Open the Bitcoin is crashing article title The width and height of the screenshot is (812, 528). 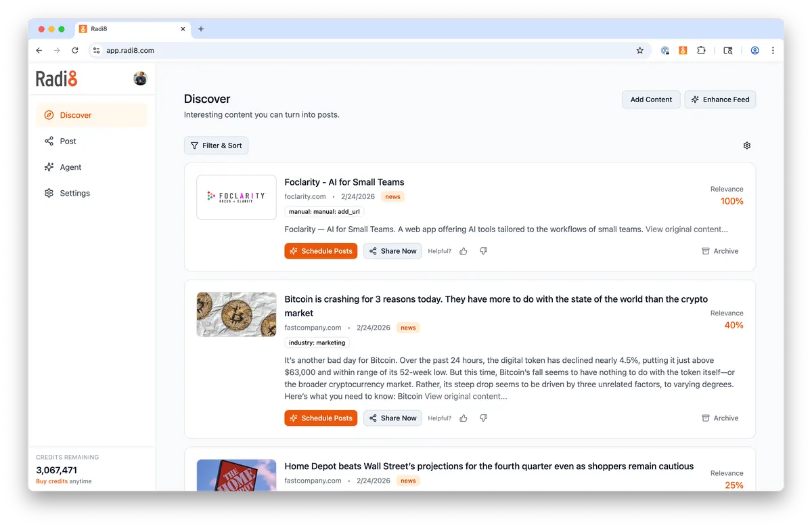pos(496,306)
